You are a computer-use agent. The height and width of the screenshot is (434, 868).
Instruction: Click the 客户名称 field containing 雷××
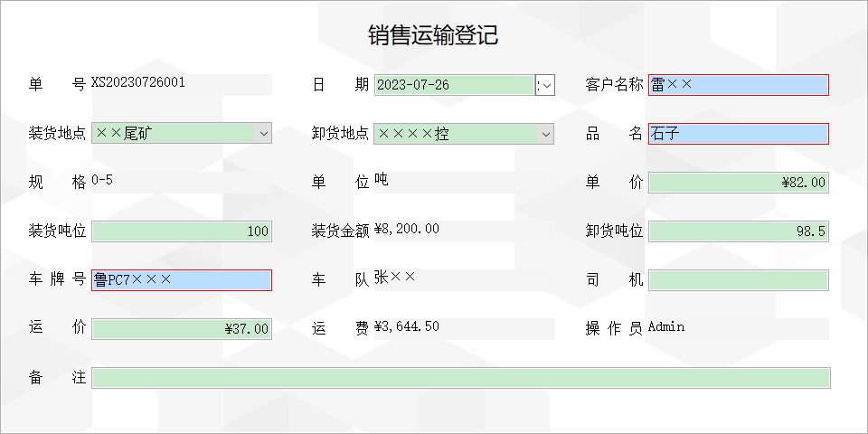pyautogui.click(x=739, y=85)
